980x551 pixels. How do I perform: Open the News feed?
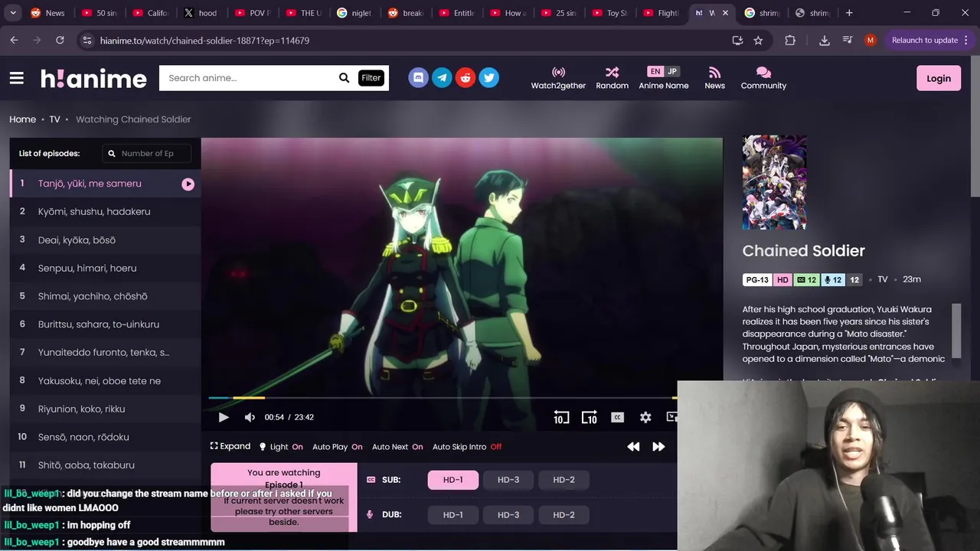(714, 78)
